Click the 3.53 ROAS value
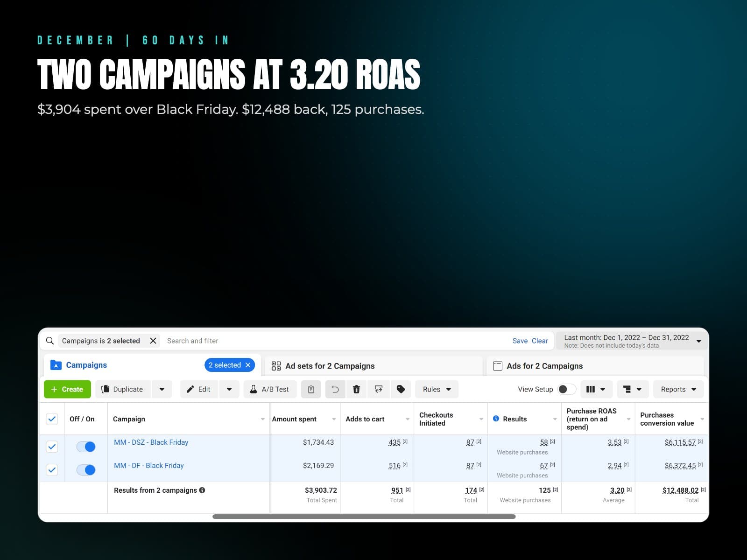The width and height of the screenshot is (747, 560). 614,442
